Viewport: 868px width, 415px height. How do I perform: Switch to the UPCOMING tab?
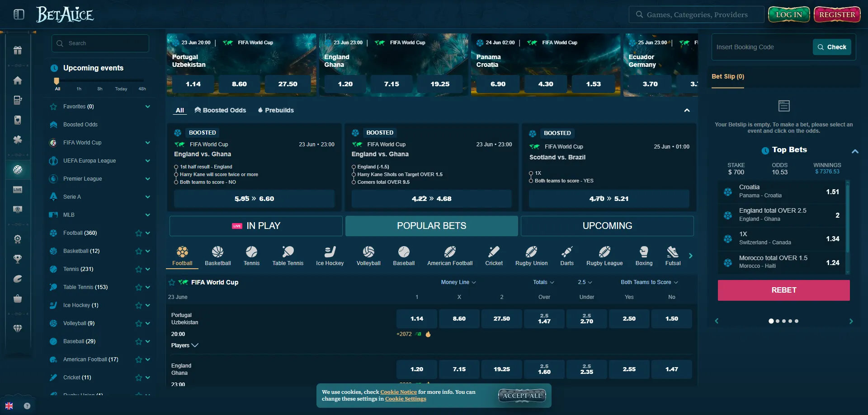[x=607, y=226]
